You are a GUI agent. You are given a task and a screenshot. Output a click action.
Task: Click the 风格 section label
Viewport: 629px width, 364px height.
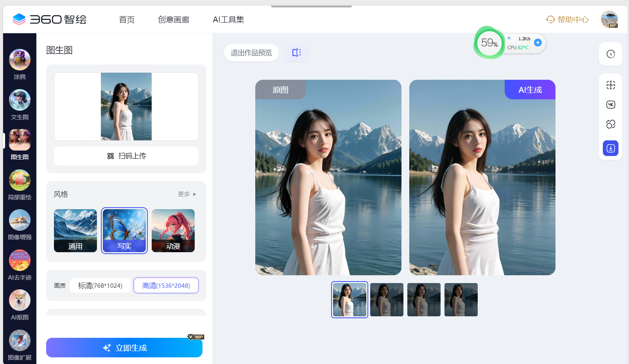pyautogui.click(x=61, y=194)
